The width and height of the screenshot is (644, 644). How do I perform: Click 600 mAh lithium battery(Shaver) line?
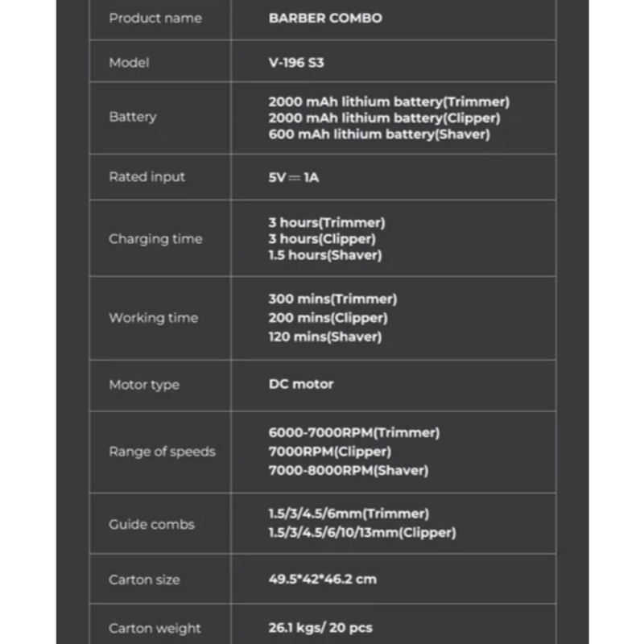(379, 134)
